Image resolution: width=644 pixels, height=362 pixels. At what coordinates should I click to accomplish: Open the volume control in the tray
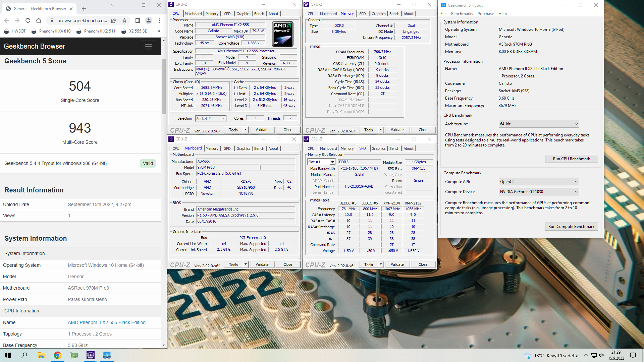pos(602,355)
